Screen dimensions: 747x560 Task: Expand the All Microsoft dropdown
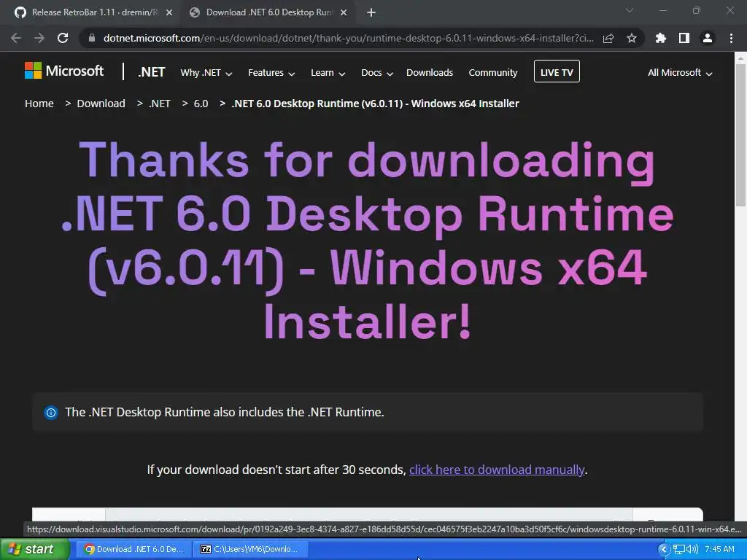tap(680, 73)
